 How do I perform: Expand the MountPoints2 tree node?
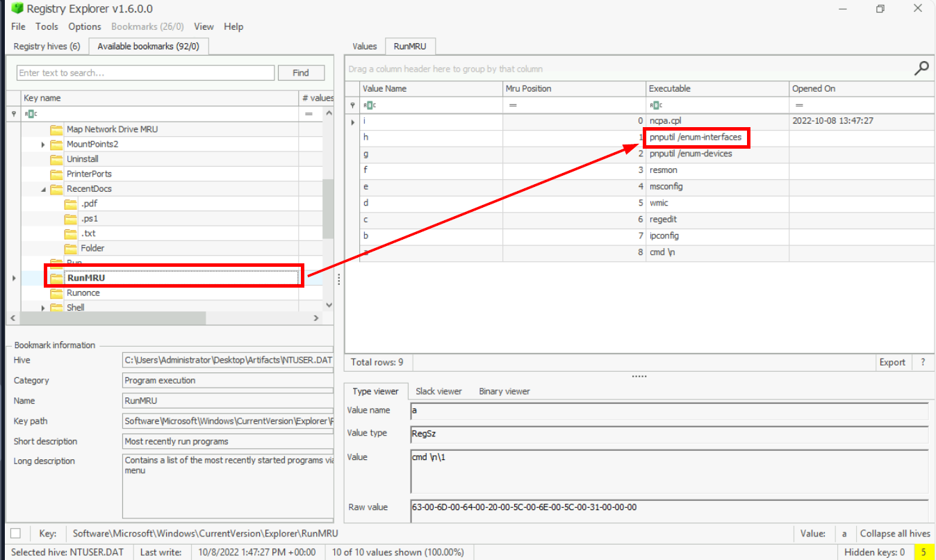point(43,145)
